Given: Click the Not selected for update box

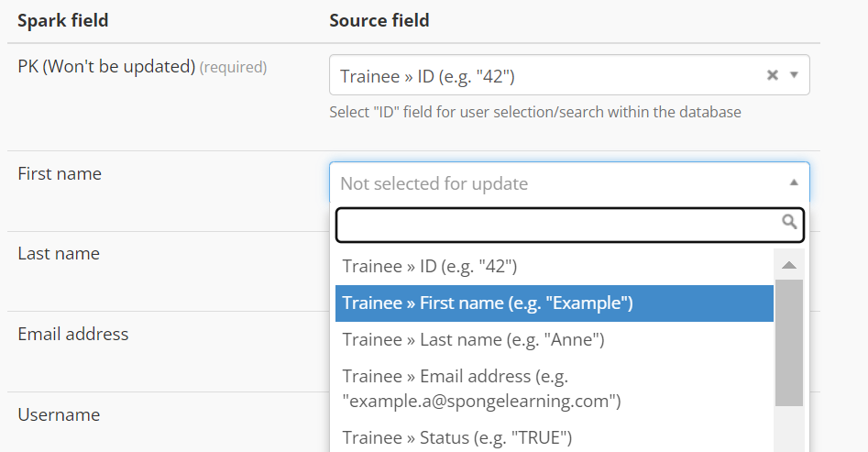Looking at the screenshot, I should (569, 182).
